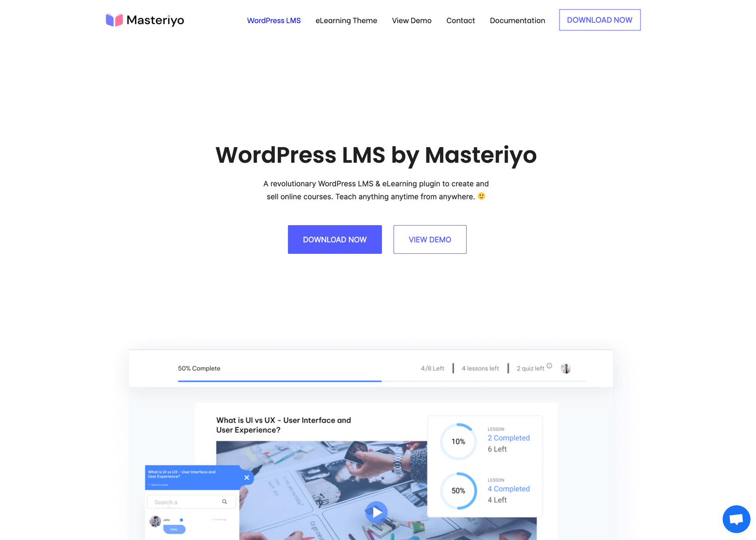Click the Hello chat message bubble
This screenshot has height=540, width=756.
point(174,529)
